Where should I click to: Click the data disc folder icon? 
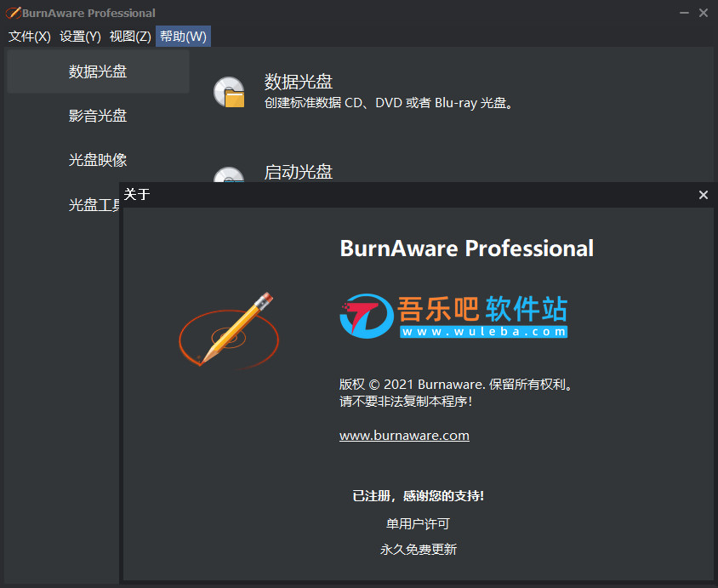pos(230,92)
